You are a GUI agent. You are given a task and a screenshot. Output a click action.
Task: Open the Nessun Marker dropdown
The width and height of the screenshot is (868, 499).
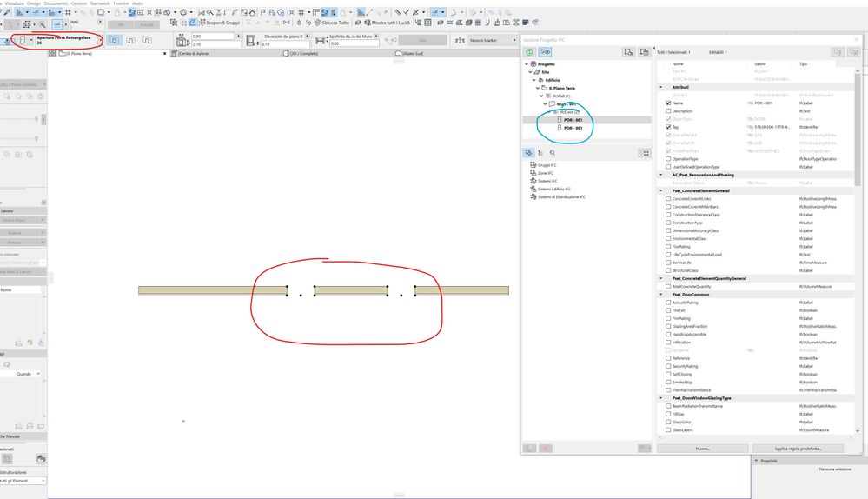coord(492,41)
